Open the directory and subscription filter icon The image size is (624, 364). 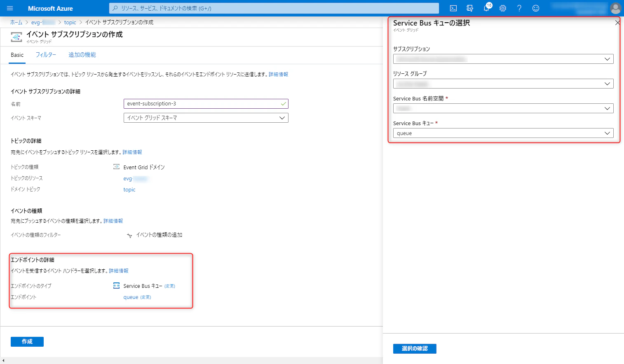click(x=470, y=8)
